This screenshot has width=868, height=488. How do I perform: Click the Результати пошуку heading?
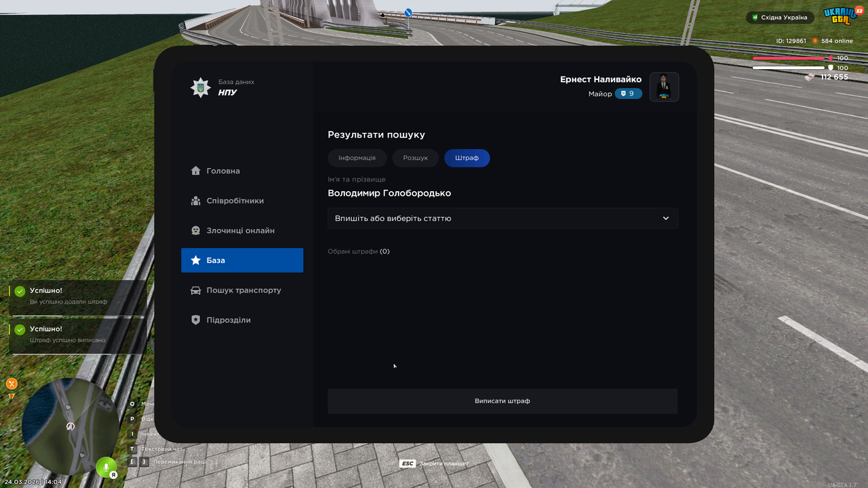pos(376,135)
